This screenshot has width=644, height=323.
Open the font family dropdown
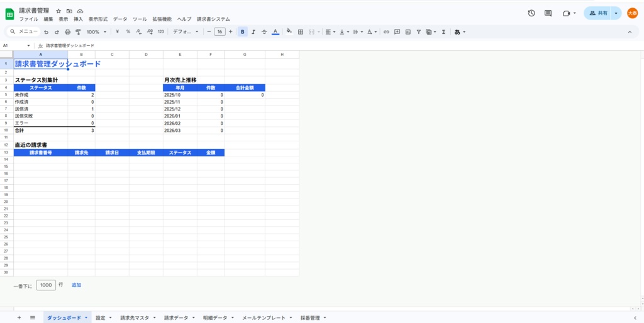[x=186, y=31]
